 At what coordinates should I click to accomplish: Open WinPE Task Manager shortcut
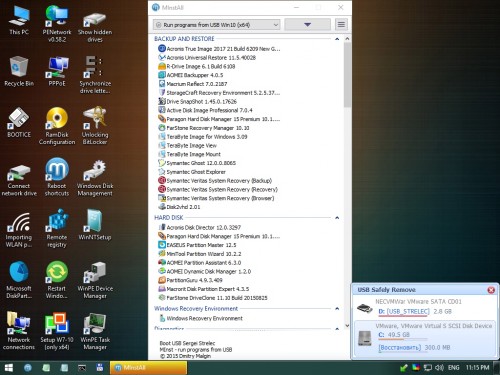(x=95, y=331)
